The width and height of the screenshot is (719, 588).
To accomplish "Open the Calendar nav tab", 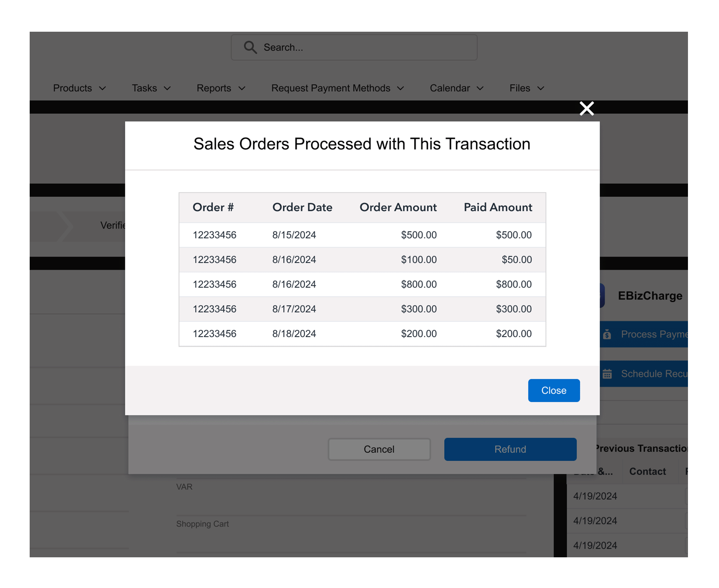I will coord(450,88).
